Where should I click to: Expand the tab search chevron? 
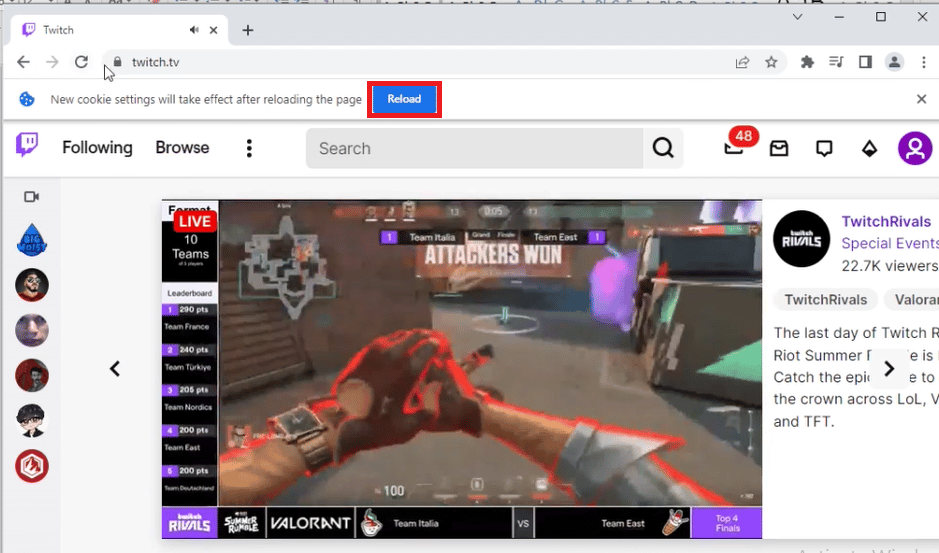(797, 17)
